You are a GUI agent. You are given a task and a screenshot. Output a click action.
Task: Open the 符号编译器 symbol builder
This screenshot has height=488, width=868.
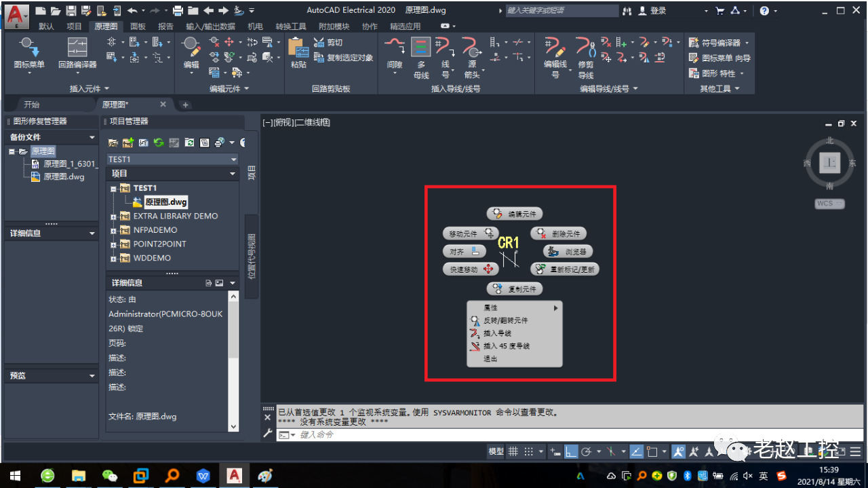(x=719, y=42)
